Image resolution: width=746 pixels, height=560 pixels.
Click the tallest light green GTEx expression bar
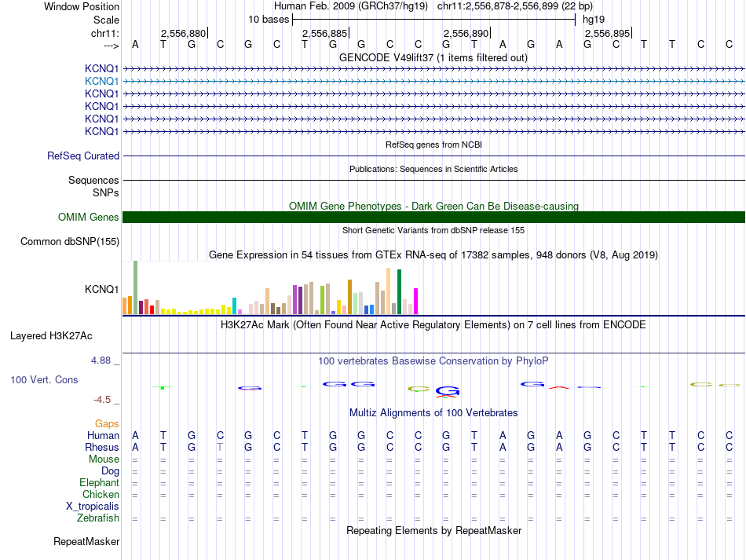[135, 287]
